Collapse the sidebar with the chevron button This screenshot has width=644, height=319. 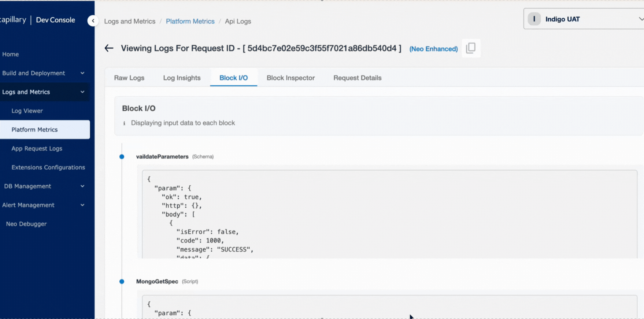(93, 21)
